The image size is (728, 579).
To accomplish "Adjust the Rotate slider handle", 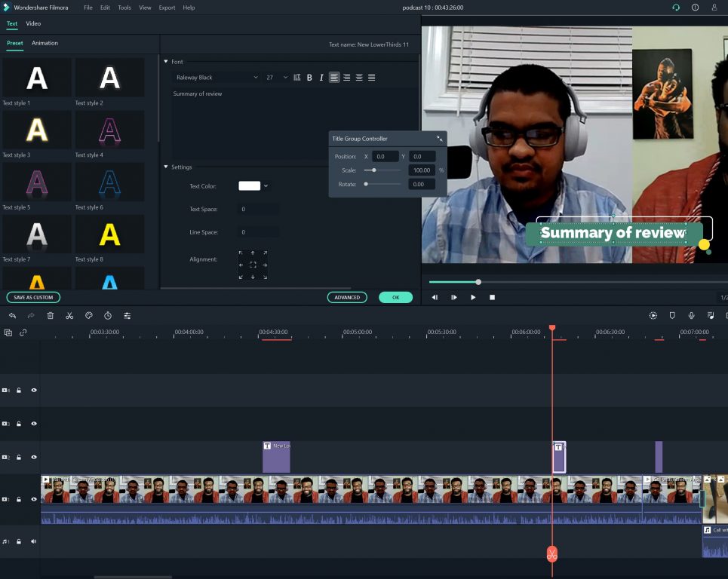I will point(366,184).
